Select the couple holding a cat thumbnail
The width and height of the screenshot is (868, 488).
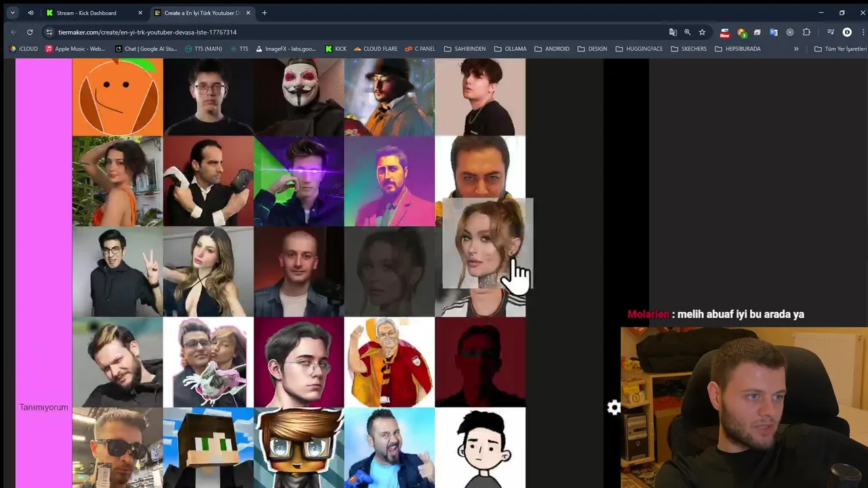(208, 362)
